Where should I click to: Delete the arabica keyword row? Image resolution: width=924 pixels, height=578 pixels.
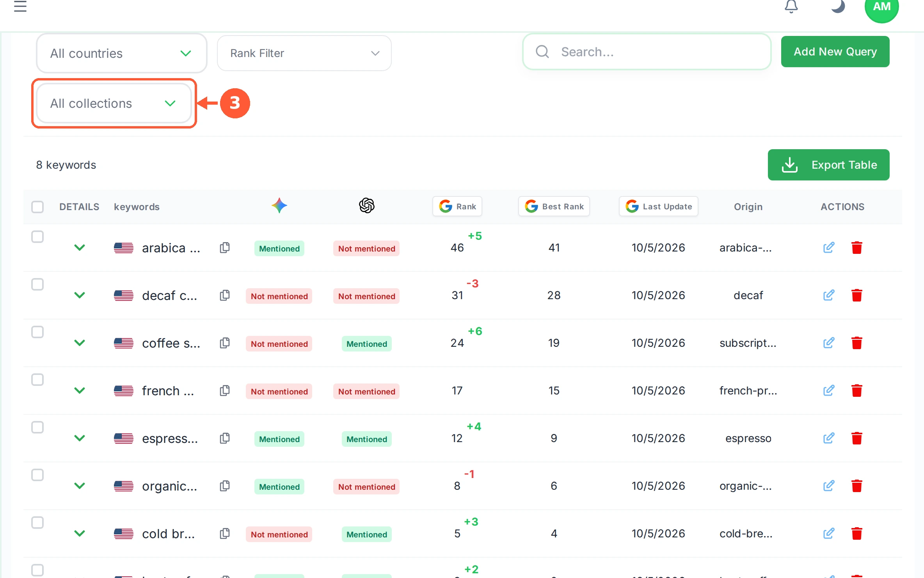point(857,248)
